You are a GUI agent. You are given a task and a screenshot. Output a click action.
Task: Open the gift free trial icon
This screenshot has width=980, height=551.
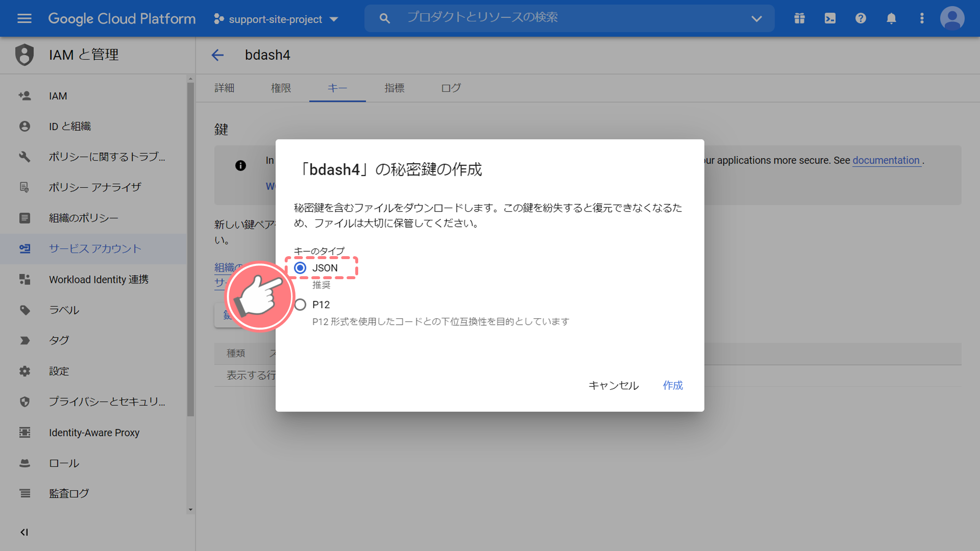click(x=800, y=19)
